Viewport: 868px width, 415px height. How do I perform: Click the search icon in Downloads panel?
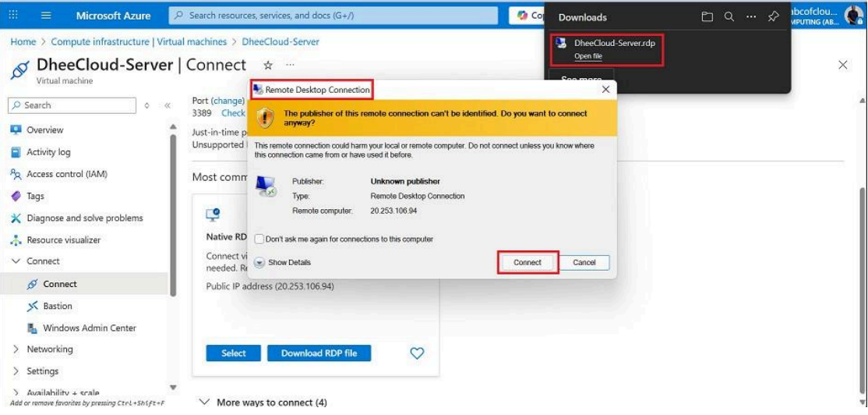pyautogui.click(x=729, y=17)
